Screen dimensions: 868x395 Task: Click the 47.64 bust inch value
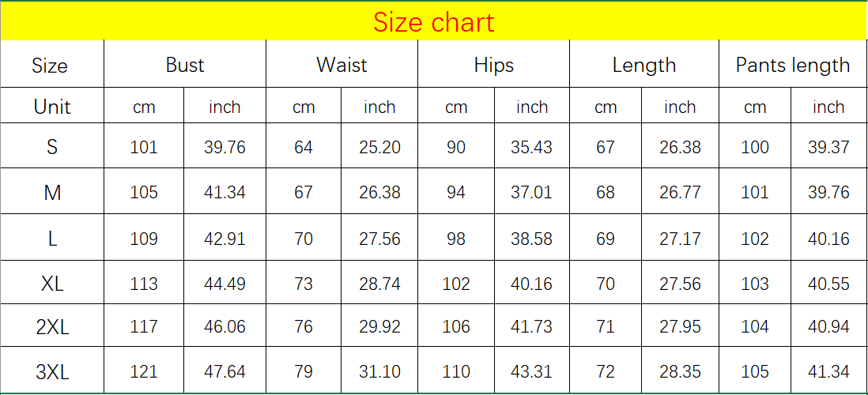coord(225,371)
